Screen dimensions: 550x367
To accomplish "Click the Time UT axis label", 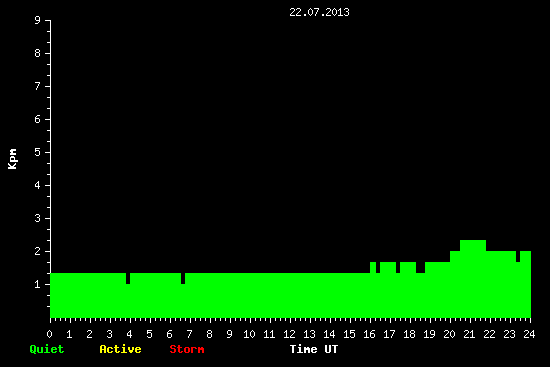I will tap(314, 349).
